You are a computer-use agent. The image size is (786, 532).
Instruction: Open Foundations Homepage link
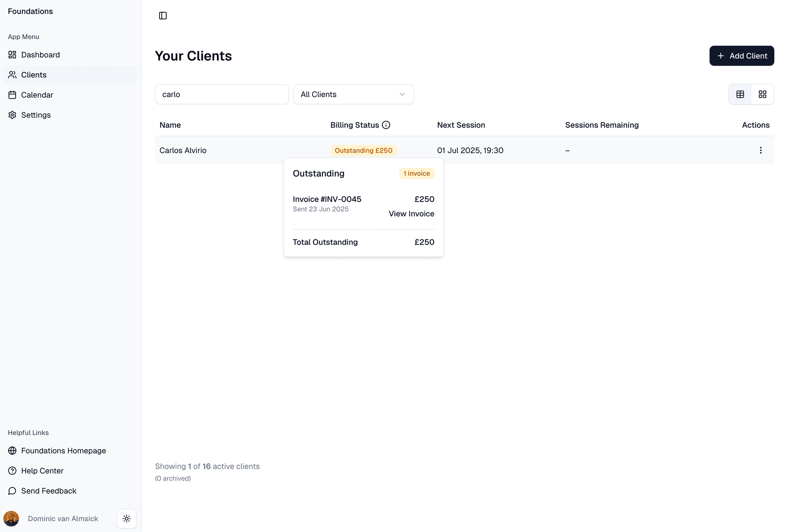pos(63,451)
